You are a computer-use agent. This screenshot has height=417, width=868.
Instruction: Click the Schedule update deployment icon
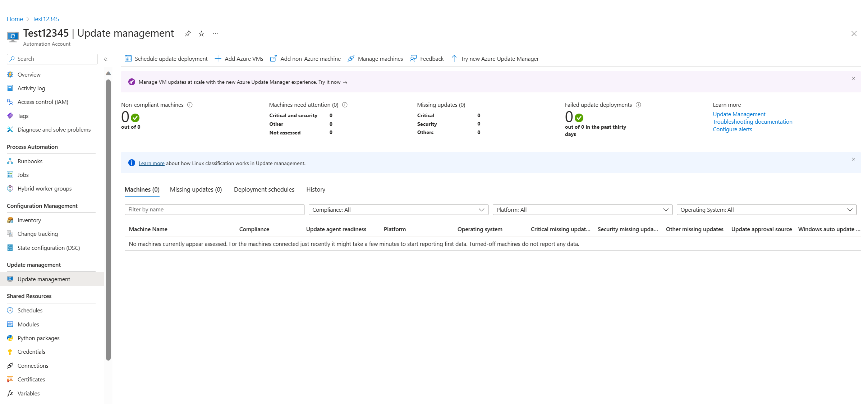[x=128, y=59]
